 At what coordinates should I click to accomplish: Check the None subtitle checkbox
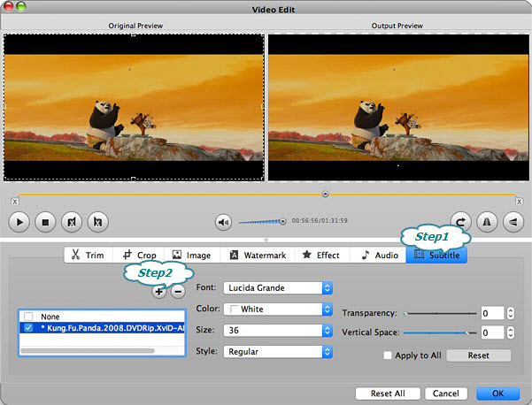[x=28, y=317]
